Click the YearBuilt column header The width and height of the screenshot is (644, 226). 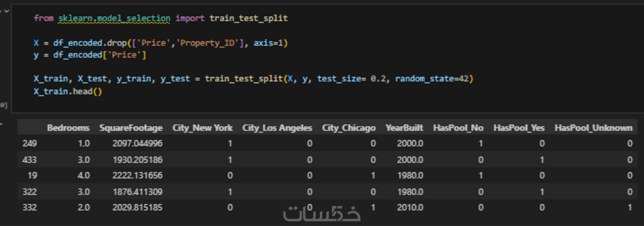[404, 128]
